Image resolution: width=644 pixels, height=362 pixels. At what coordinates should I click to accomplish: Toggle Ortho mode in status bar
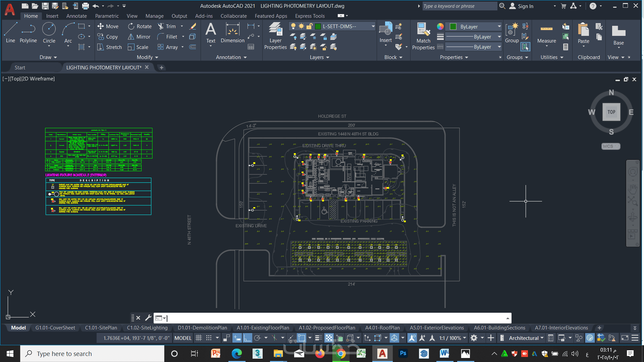[x=247, y=338]
